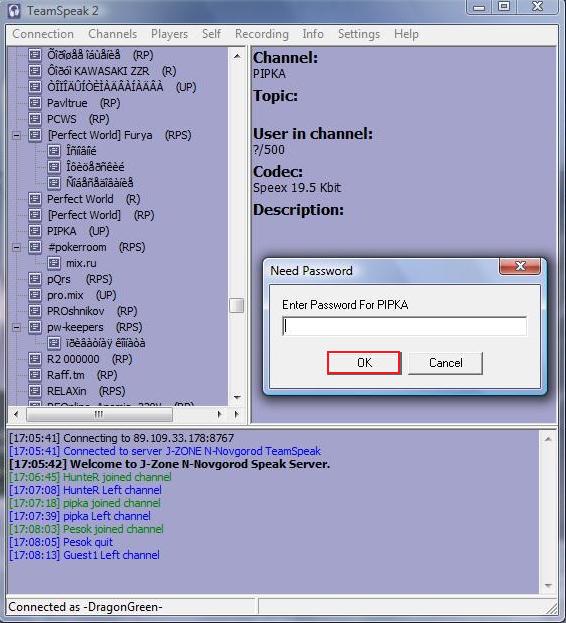Click the log panel scroll down arrow
This screenshot has height=623, width=566.
[548, 586]
